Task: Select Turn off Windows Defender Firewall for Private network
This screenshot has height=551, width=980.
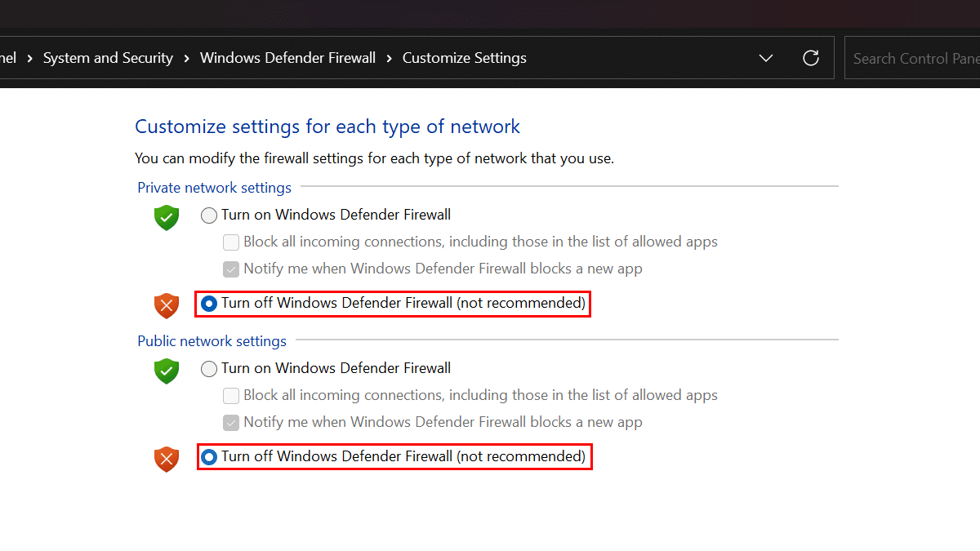Action: coord(209,303)
